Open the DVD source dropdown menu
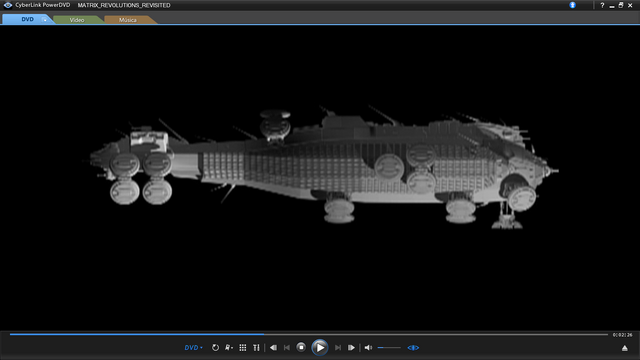The image size is (640, 360). pos(193,348)
